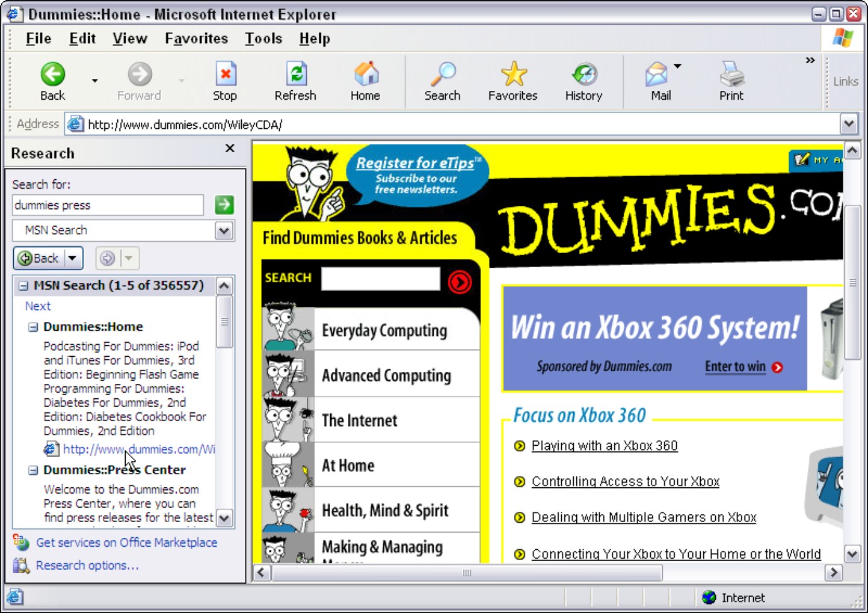Open Health, Mind & Spirit category
This screenshot has width=868, height=613.
point(385,509)
